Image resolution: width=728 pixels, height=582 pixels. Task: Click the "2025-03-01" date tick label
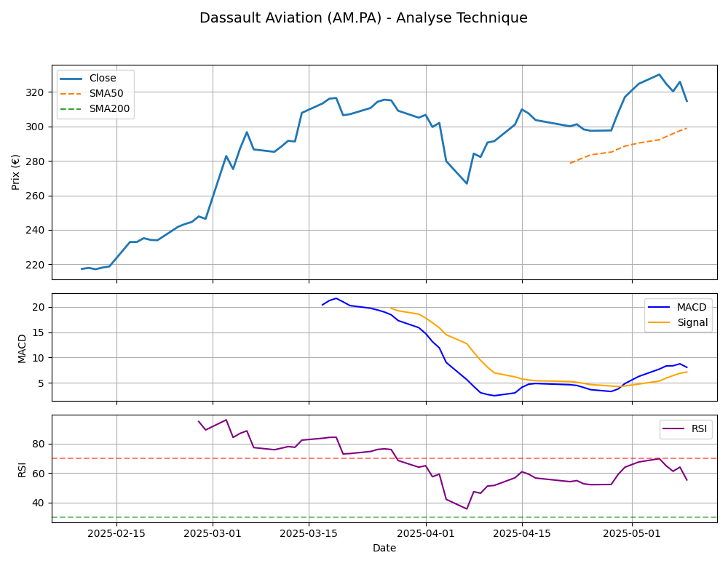(x=213, y=533)
